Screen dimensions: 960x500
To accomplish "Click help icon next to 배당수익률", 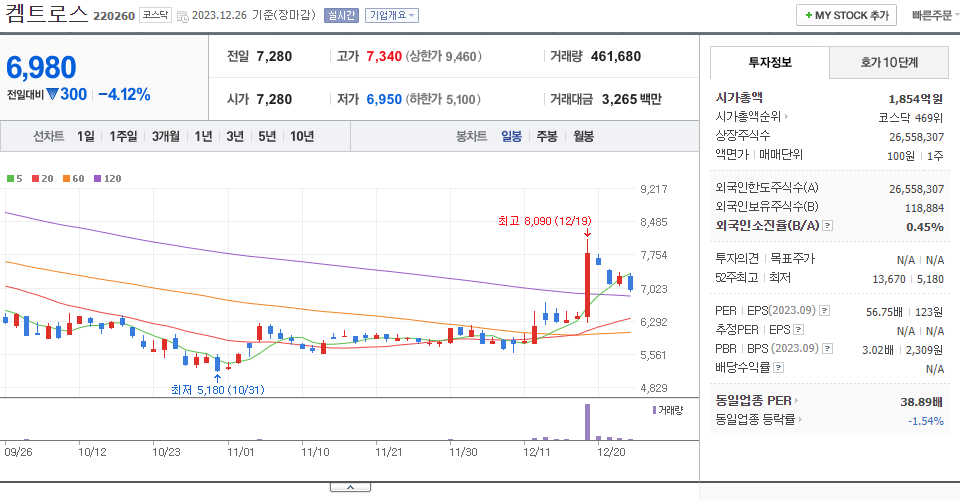I will [x=779, y=368].
